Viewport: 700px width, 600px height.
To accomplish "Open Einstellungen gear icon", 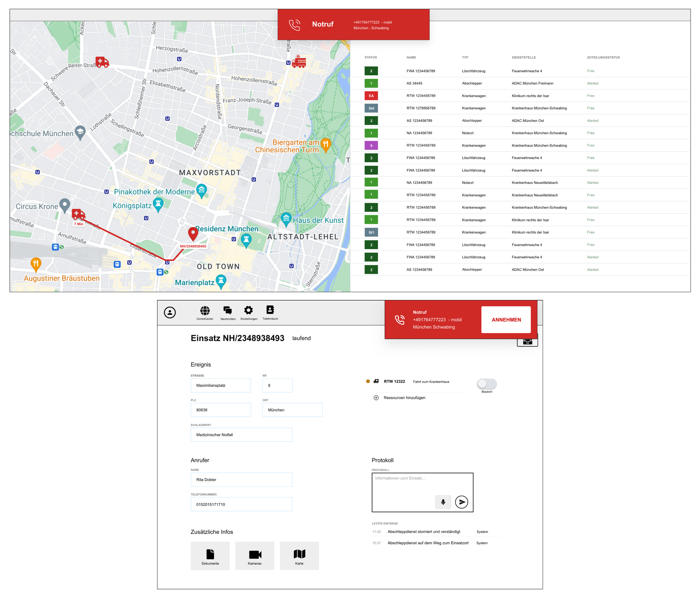I will [249, 310].
